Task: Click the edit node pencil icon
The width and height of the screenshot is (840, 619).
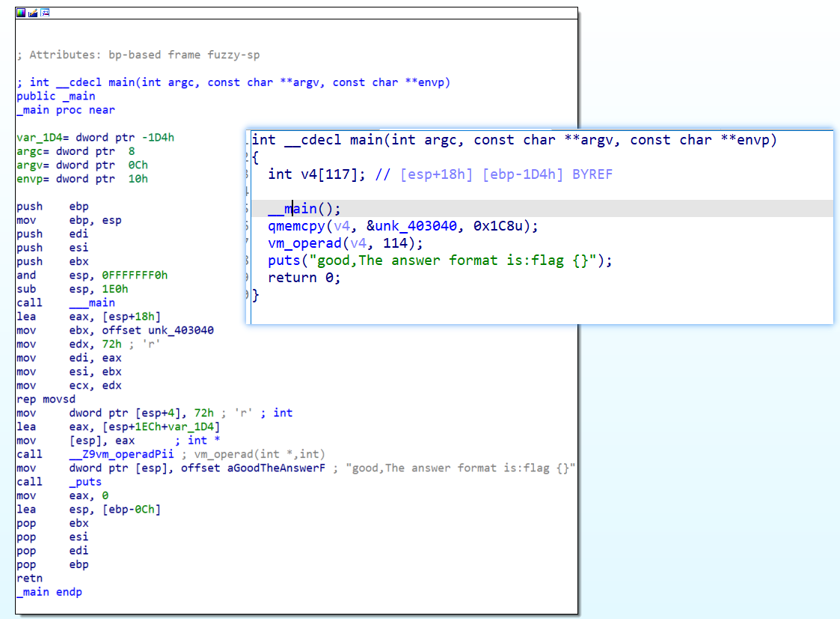Action: tap(33, 13)
